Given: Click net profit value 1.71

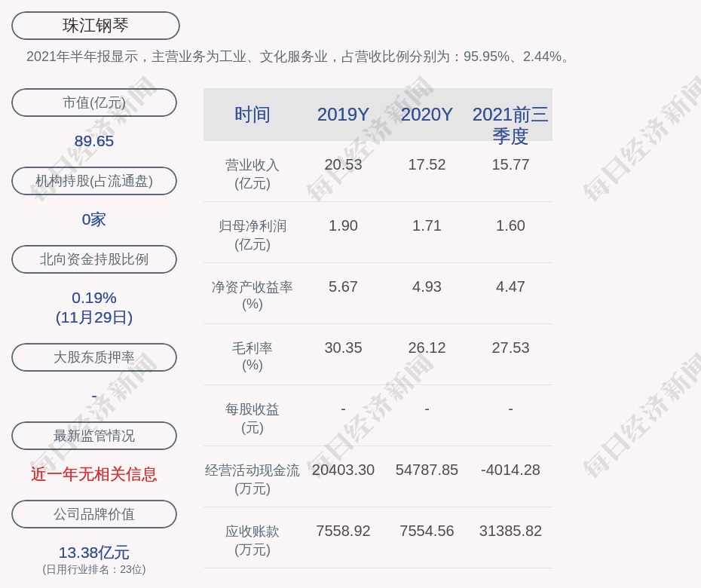Looking at the screenshot, I should pos(427,226).
